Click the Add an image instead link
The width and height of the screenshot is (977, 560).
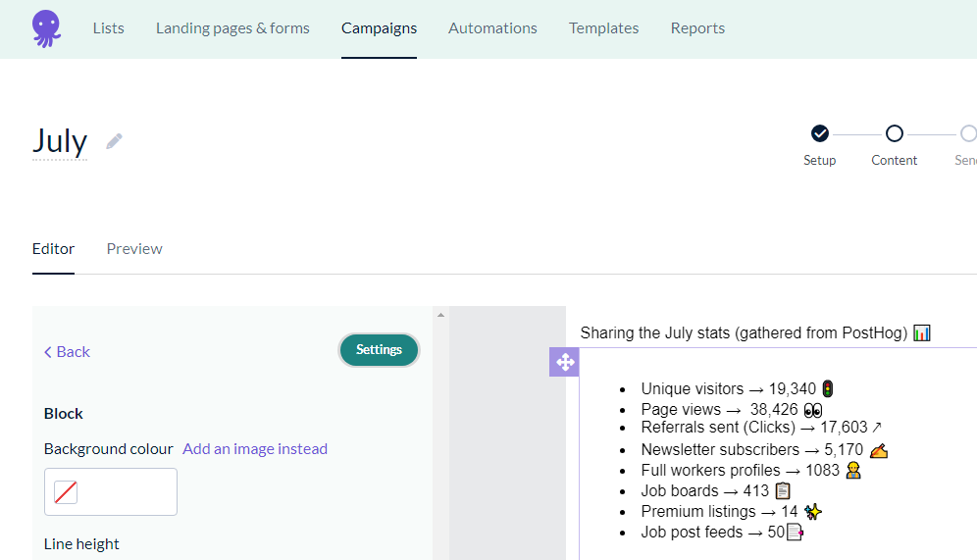255,449
